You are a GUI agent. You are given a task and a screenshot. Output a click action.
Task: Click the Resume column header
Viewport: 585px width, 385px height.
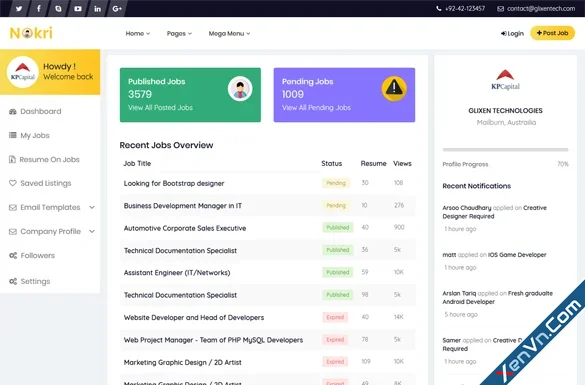(373, 163)
